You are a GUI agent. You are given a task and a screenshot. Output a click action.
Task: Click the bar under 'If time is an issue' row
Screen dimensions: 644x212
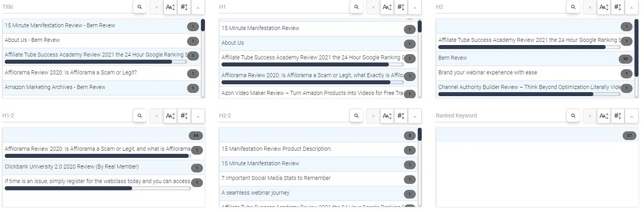click(98, 188)
